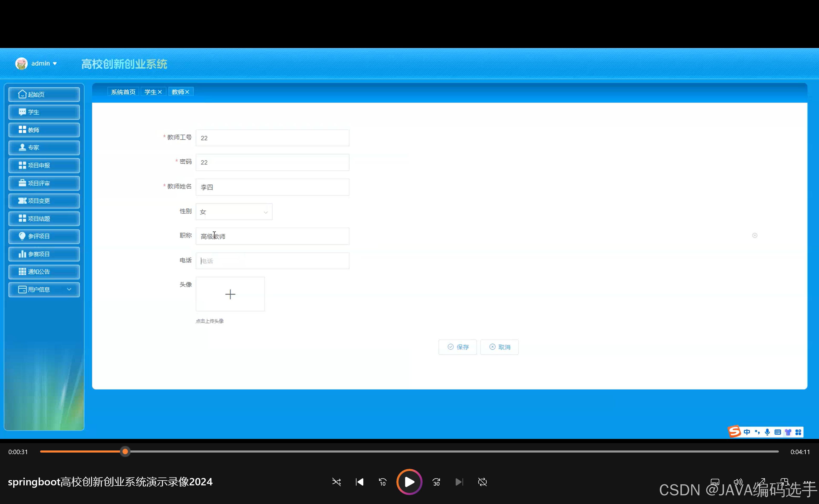This screenshot has width=819, height=504.
Task: Click the Sogou input microphone icon
Action: (767, 432)
